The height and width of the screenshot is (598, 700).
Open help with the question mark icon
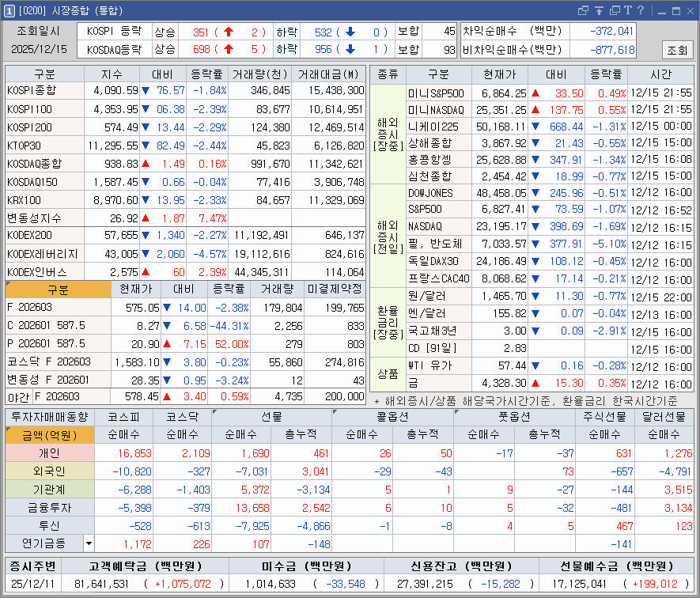[x=641, y=10]
